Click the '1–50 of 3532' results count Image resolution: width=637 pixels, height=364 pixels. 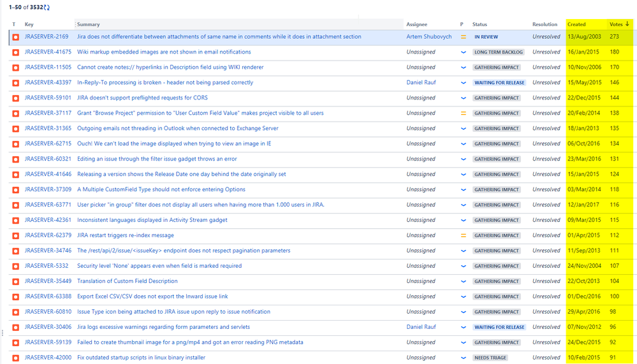click(26, 7)
